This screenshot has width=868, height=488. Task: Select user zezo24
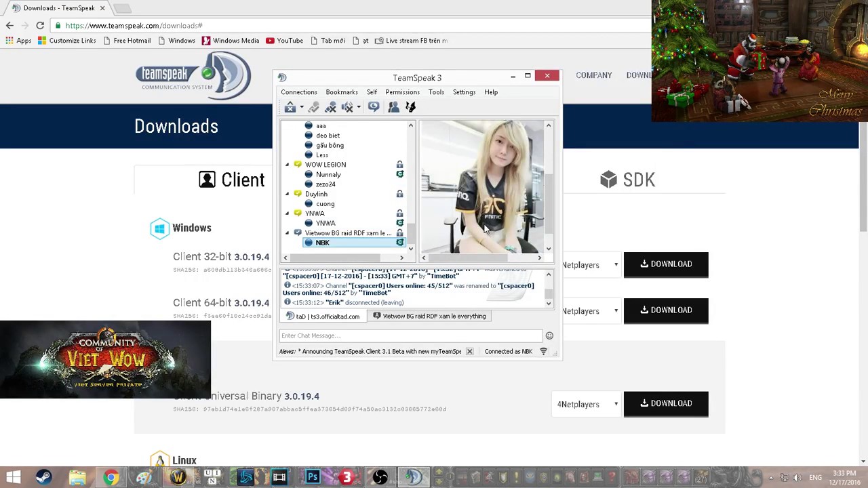coord(325,184)
